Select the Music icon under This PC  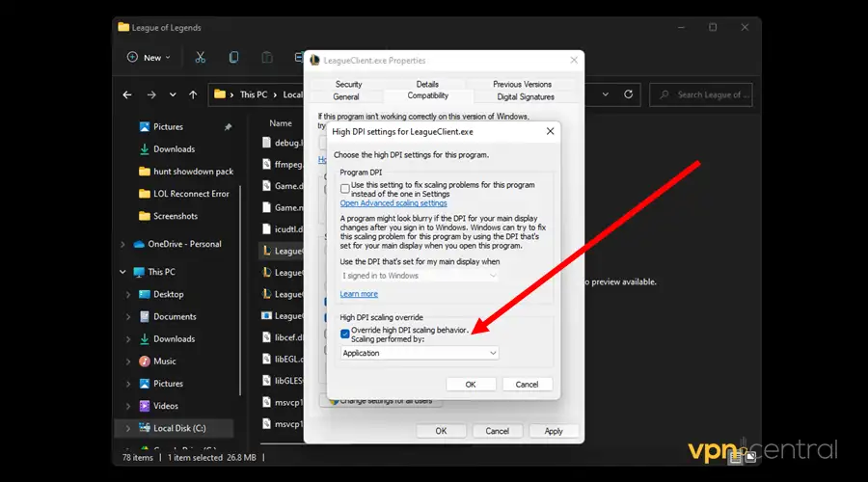click(x=145, y=361)
